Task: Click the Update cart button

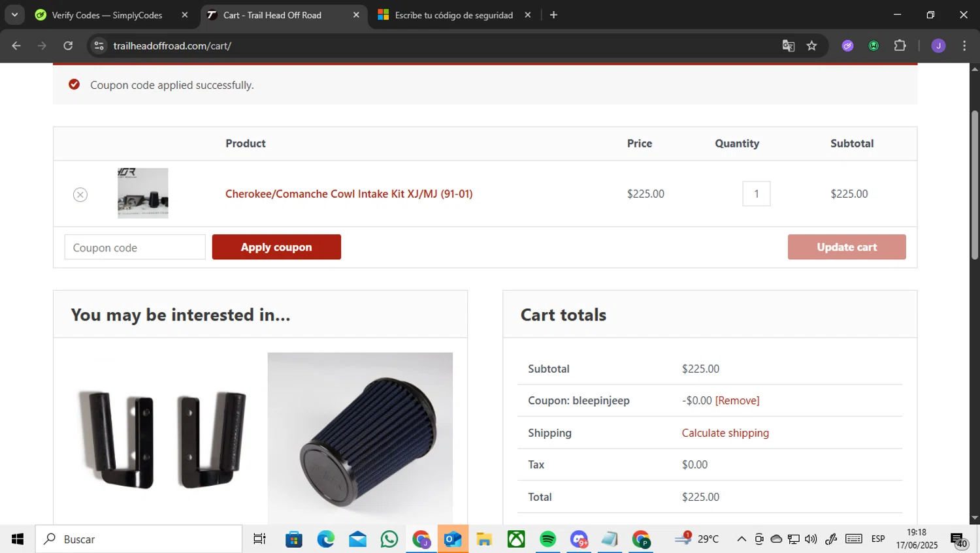Action: pos(847,247)
